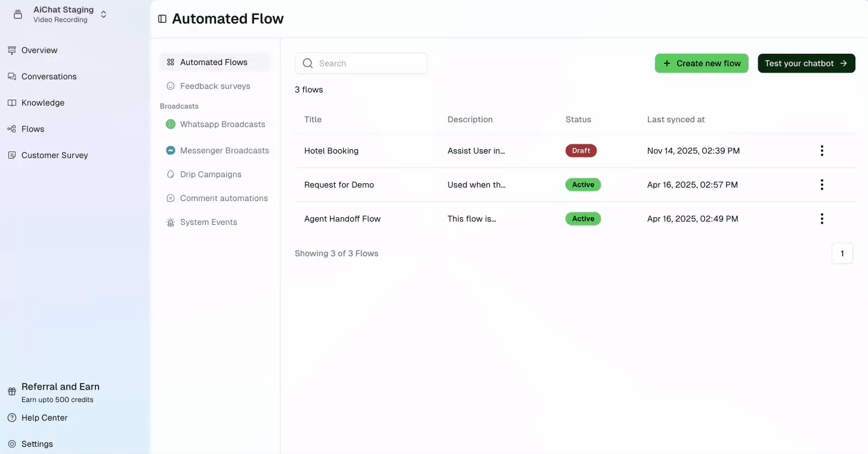This screenshot has width=868, height=454.
Task: Open Messenger Broadcasts
Action: click(225, 150)
